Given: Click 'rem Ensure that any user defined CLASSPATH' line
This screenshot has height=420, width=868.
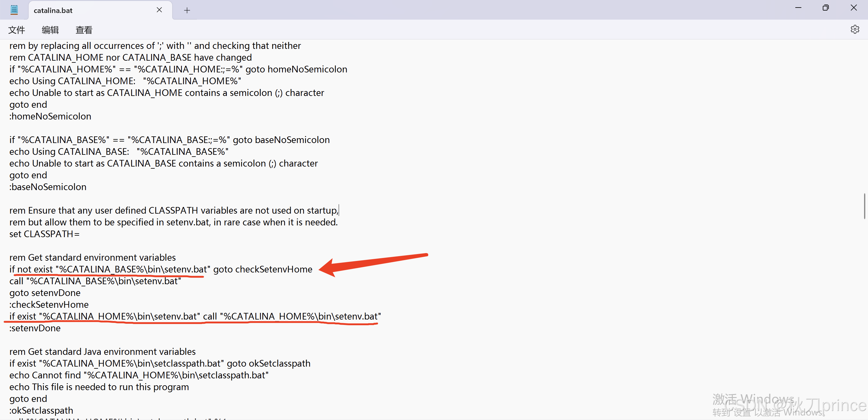Looking at the screenshot, I should [174, 211].
